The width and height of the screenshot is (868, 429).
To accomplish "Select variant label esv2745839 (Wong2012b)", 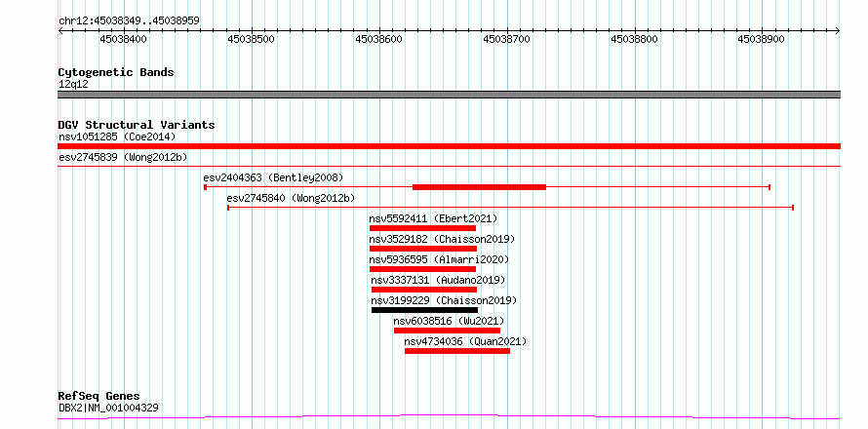I will click(123, 157).
